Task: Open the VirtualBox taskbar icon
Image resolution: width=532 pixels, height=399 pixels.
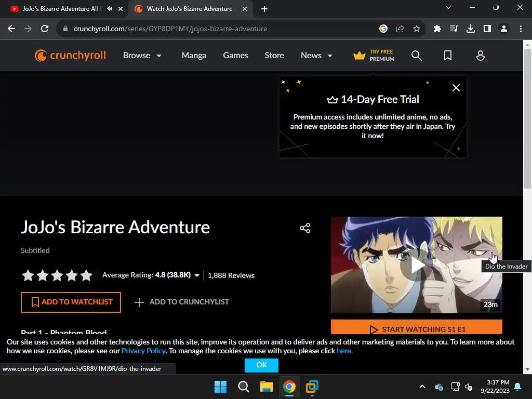Action: click(x=312, y=387)
